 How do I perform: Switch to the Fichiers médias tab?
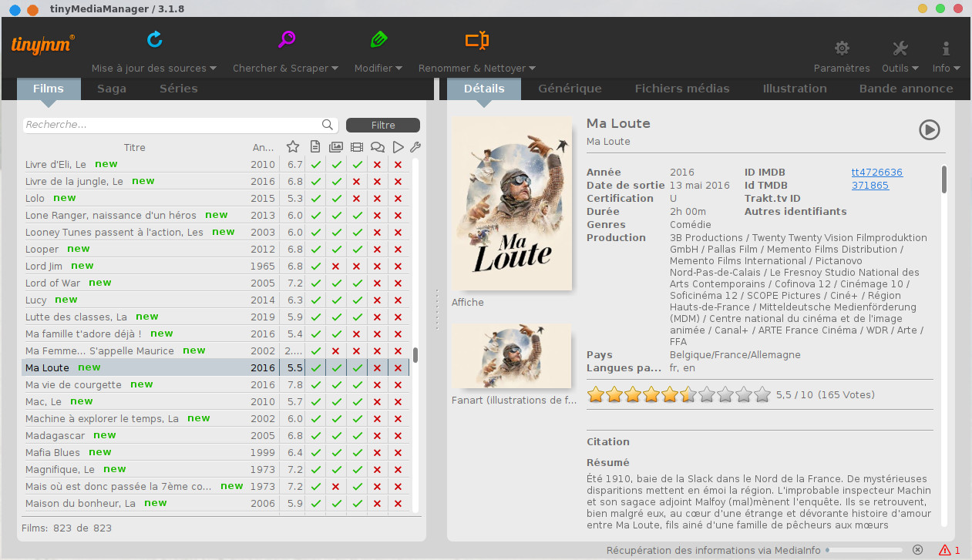click(682, 89)
